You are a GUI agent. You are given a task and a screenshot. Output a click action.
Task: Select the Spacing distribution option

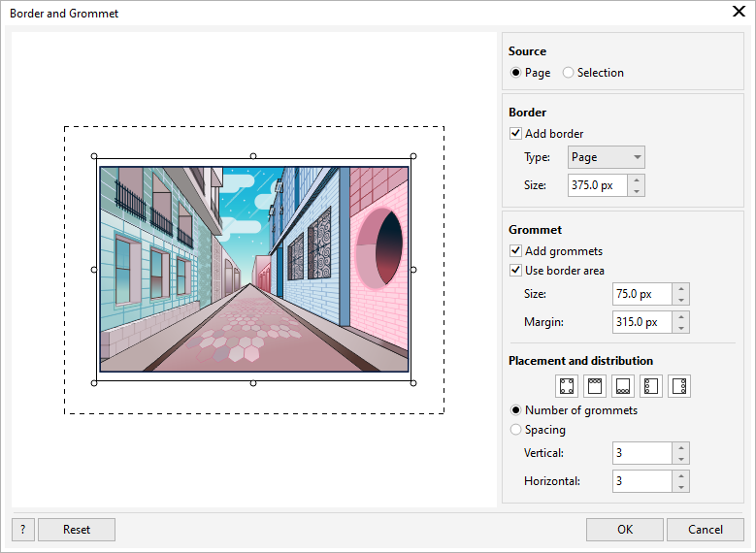(515, 430)
